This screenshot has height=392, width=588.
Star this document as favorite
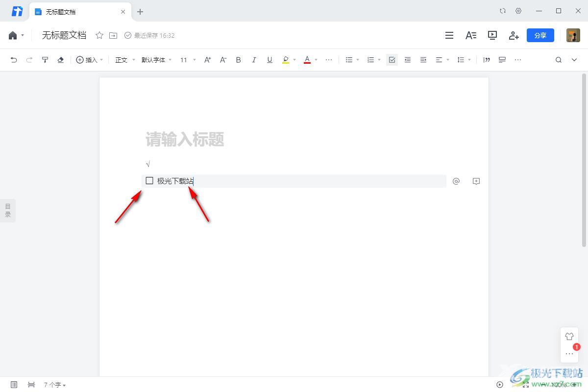pyautogui.click(x=99, y=35)
